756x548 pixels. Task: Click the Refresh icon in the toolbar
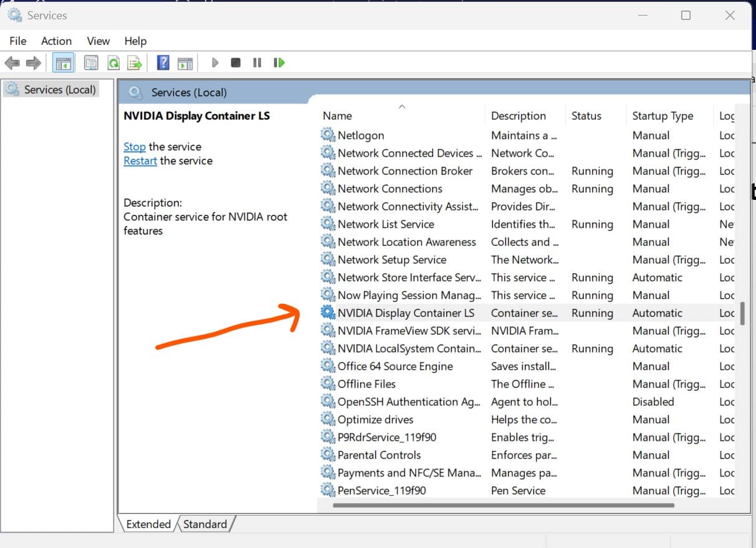pyautogui.click(x=113, y=62)
